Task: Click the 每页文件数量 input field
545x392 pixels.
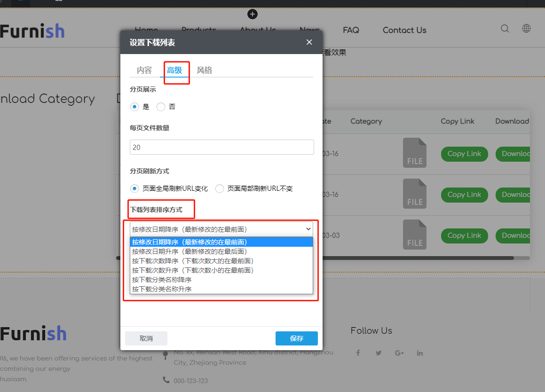Action: 221,147
